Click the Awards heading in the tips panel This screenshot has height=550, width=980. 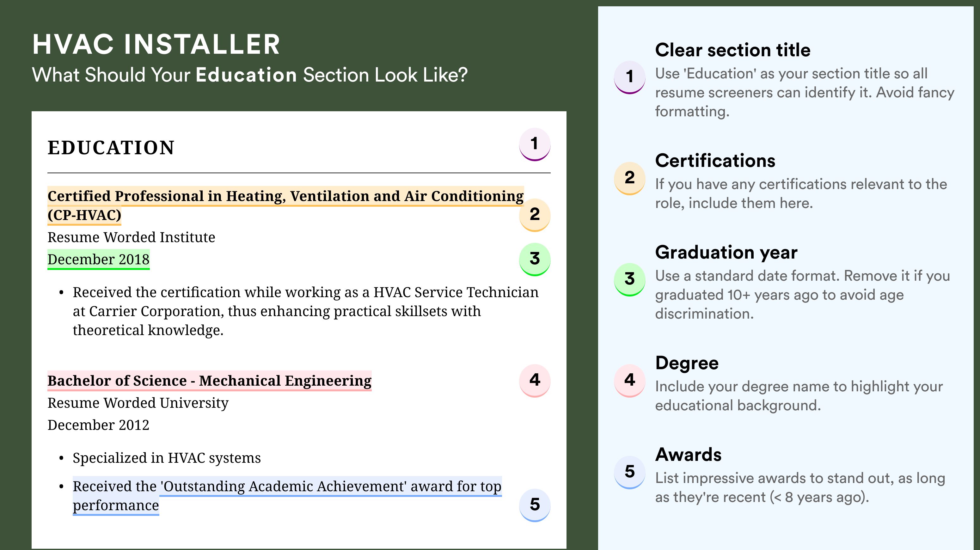(x=688, y=455)
